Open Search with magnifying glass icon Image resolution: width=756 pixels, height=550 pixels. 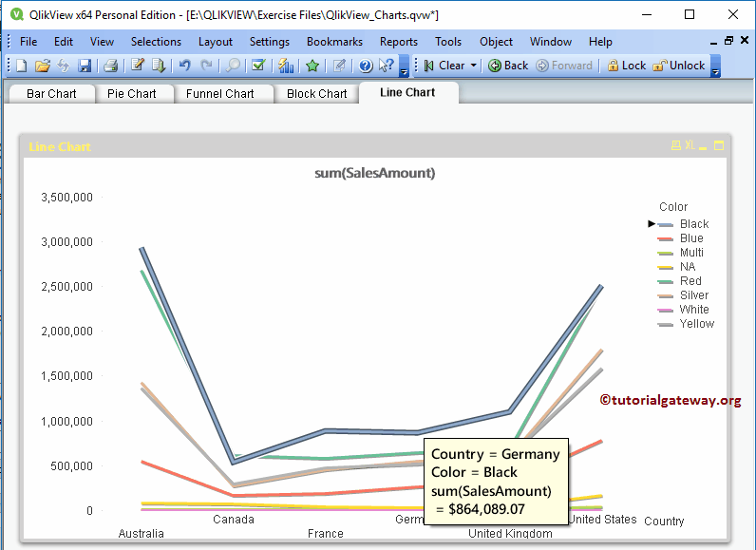[233, 66]
